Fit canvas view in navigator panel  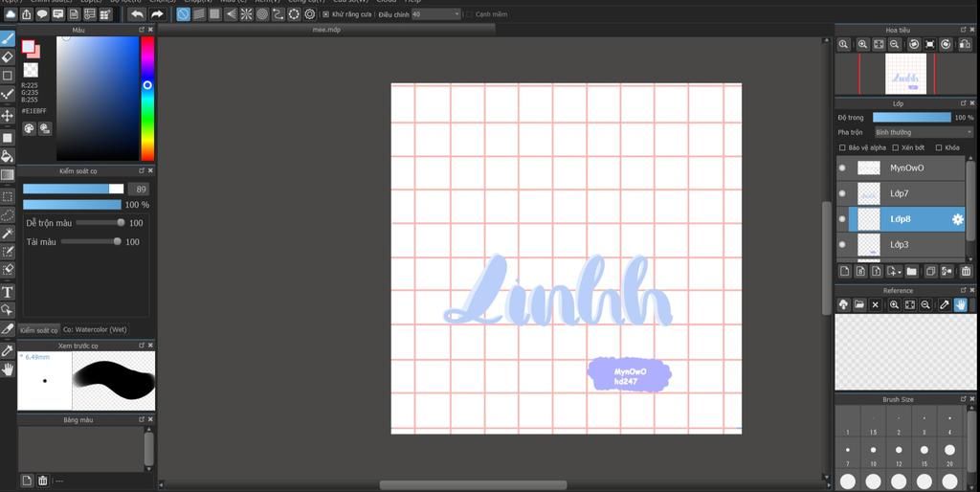pos(879,44)
